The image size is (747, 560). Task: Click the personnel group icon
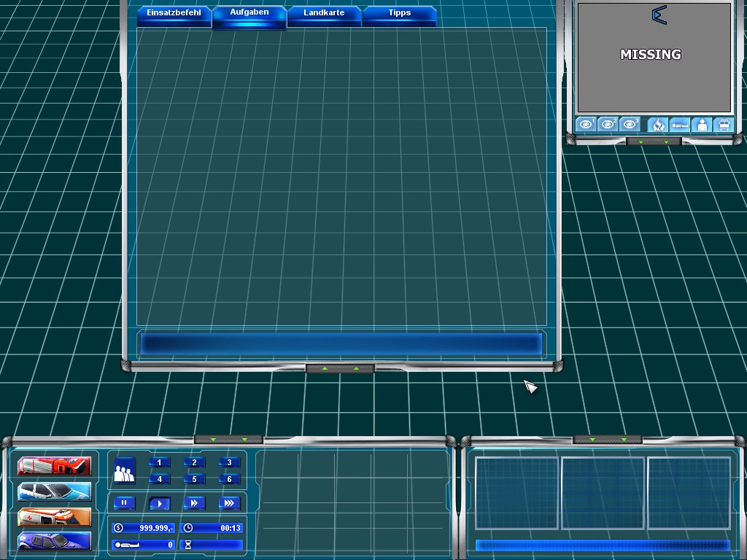click(125, 472)
